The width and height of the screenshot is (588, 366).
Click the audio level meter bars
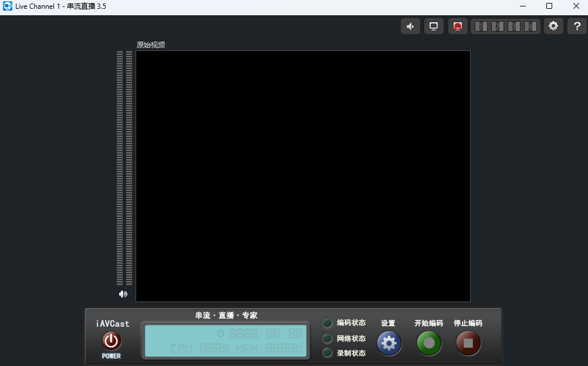[124, 168]
